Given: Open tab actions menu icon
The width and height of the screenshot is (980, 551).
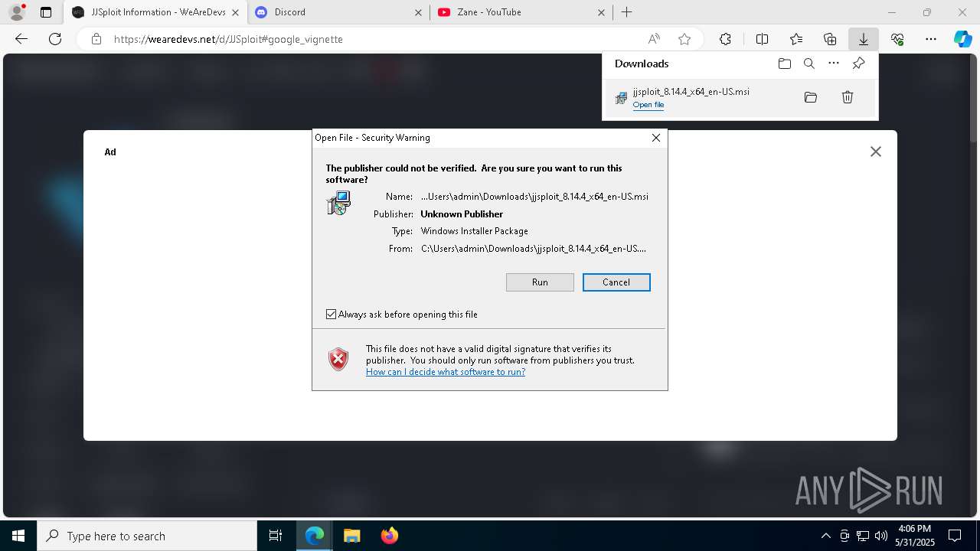Looking at the screenshot, I should coord(46,12).
